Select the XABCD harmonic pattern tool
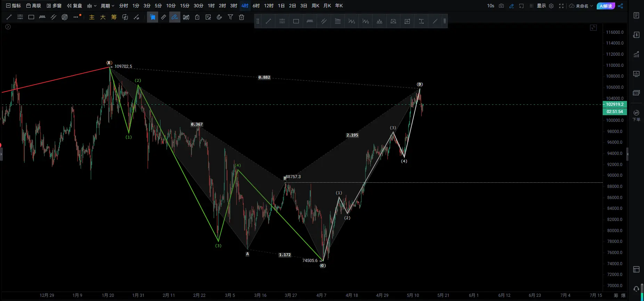The image size is (644, 301). point(393,21)
